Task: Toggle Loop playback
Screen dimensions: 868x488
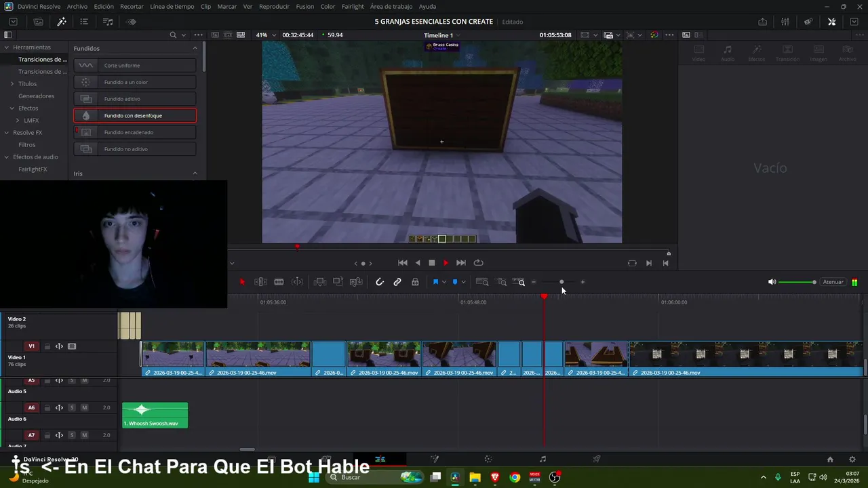Action: point(478,263)
